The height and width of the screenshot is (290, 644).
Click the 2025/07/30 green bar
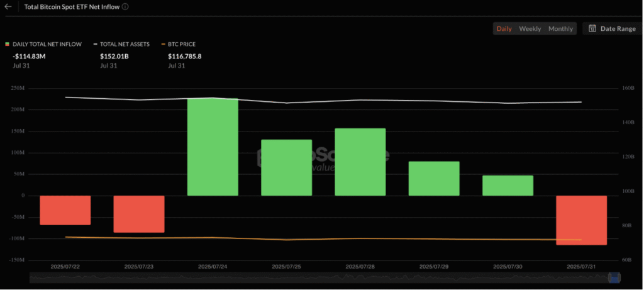coord(508,185)
